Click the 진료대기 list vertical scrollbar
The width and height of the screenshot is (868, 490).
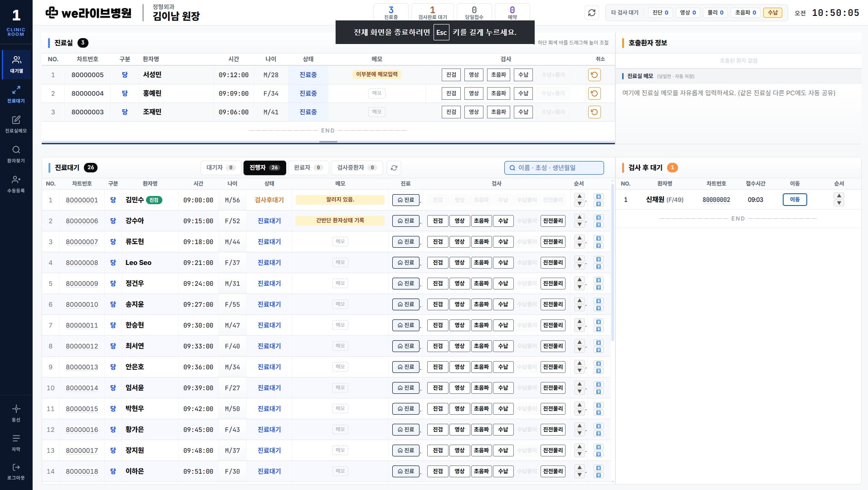click(613, 263)
